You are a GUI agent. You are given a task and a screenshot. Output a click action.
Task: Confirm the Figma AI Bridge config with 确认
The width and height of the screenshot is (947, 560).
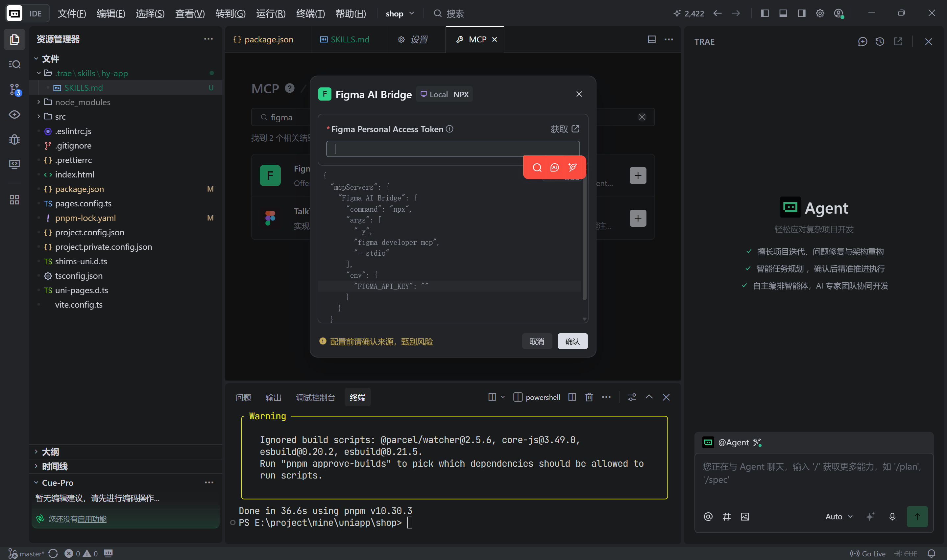coord(572,341)
